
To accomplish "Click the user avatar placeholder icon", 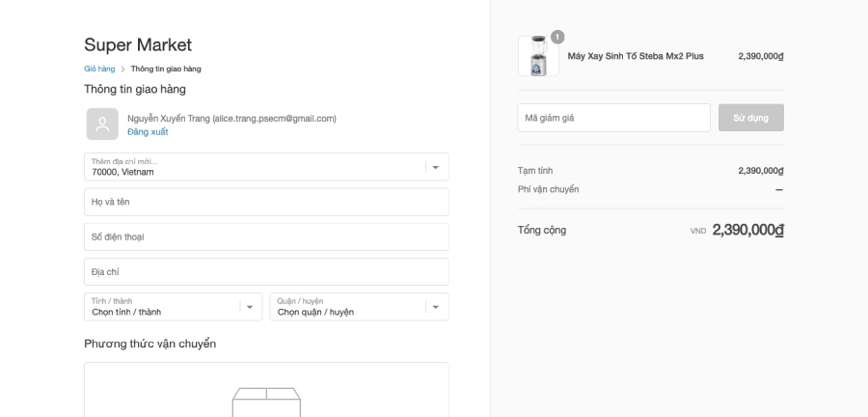I will coord(102,125).
